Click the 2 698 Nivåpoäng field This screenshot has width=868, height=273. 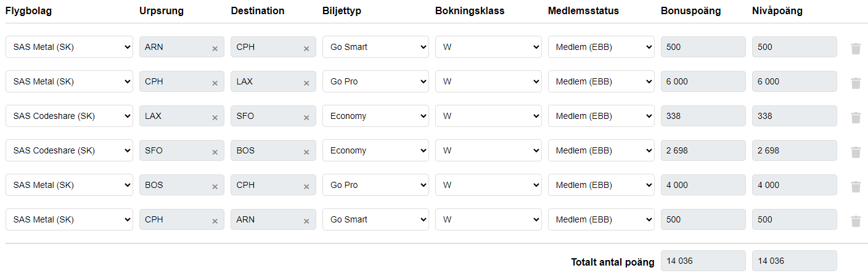[794, 150]
